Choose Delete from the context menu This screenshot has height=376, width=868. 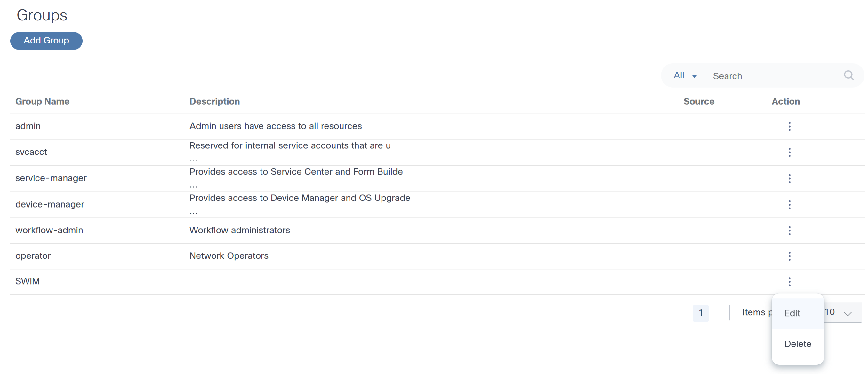pos(798,344)
